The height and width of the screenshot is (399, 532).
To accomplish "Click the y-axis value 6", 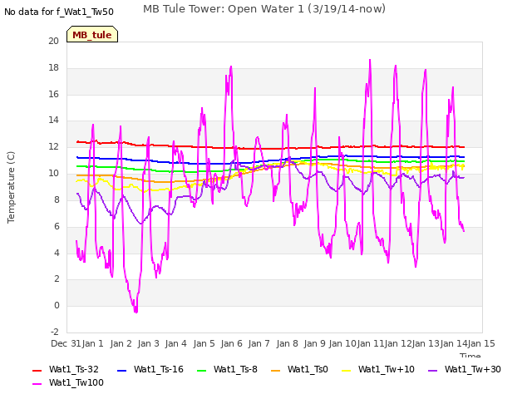I will [57, 226].
